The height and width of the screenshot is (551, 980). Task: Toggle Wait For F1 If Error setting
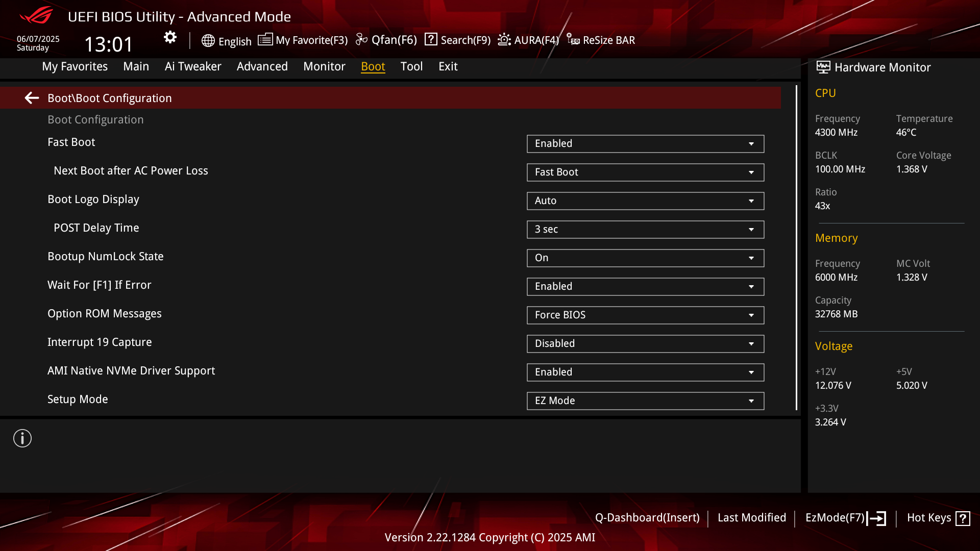pyautogui.click(x=645, y=287)
